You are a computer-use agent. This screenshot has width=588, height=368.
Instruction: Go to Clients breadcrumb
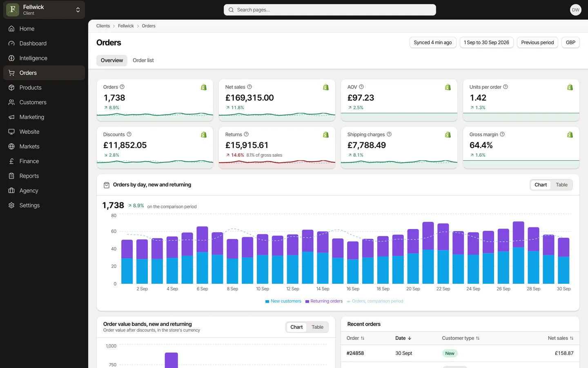(x=103, y=26)
